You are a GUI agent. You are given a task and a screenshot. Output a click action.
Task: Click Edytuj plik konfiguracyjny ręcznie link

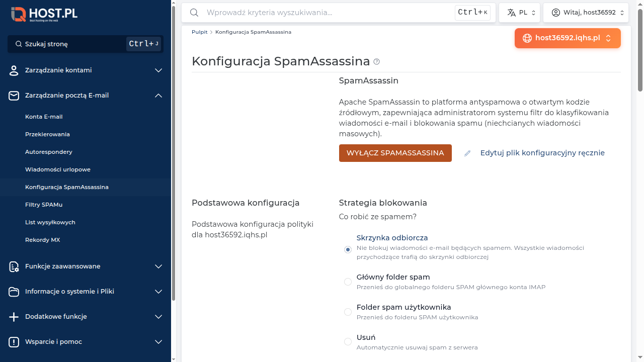[x=542, y=153]
